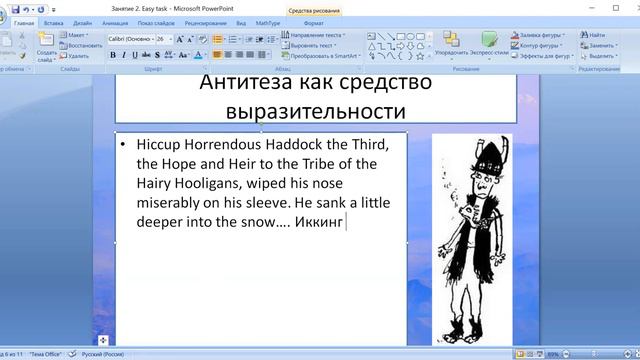Open character spacing AV options
Image resolution: width=640 pixels, height=360 pixels.
tap(169, 55)
